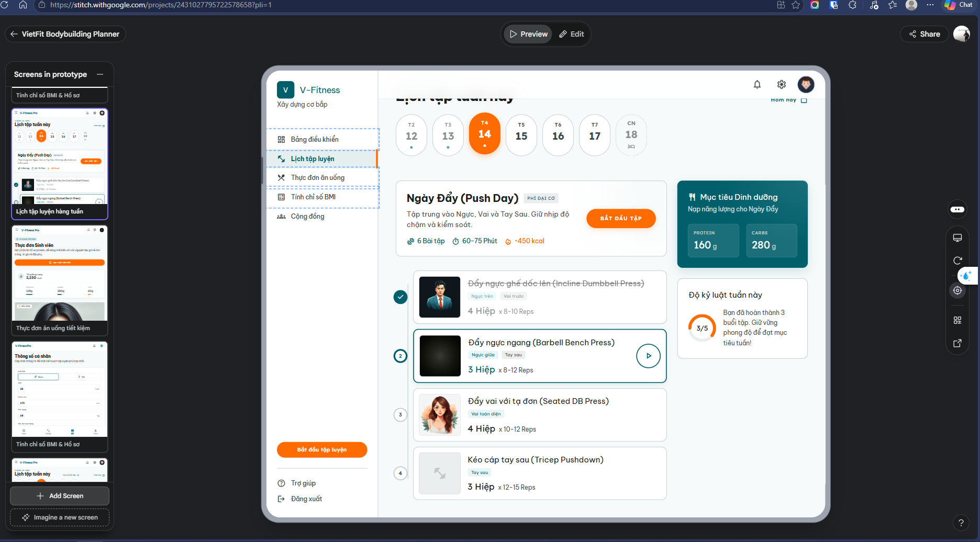Go back via VietFit Bodybuilding Planner arrow
Viewport: 980px width, 542px height.
click(14, 34)
